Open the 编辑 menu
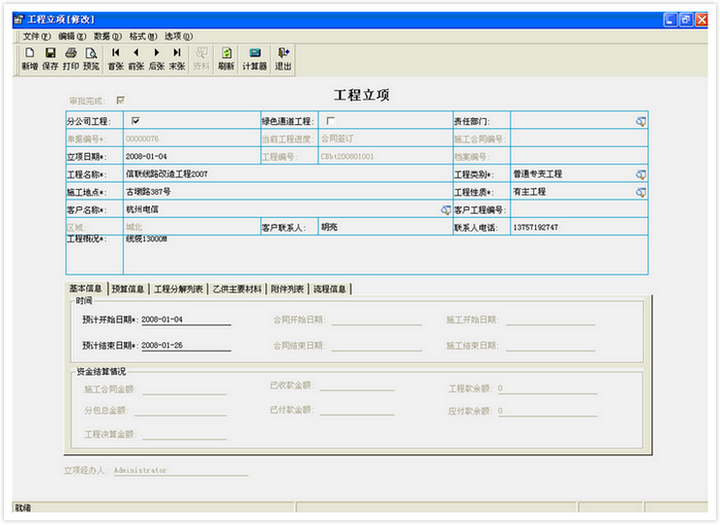This screenshot has width=720, height=525. tap(72, 36)
